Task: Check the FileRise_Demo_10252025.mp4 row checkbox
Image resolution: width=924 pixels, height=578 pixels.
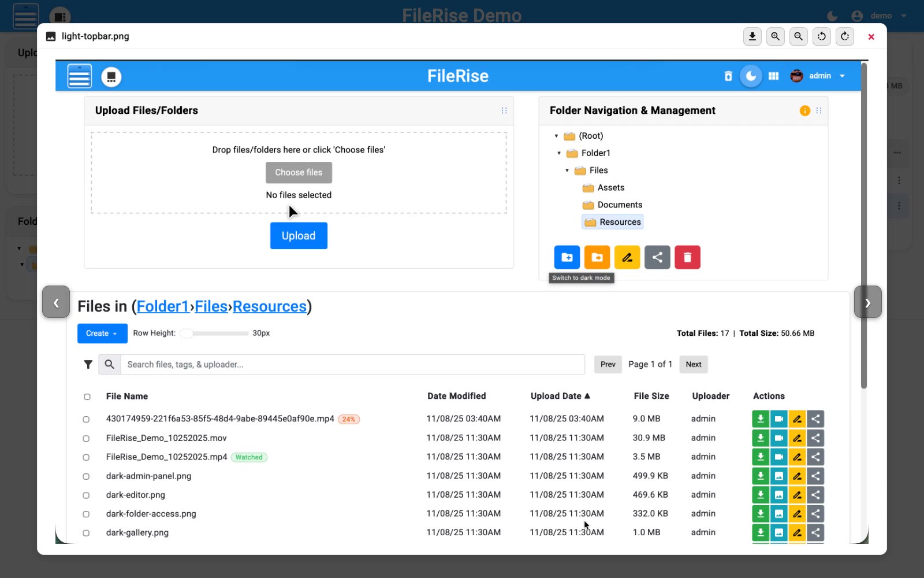Action: click(86, 457)
